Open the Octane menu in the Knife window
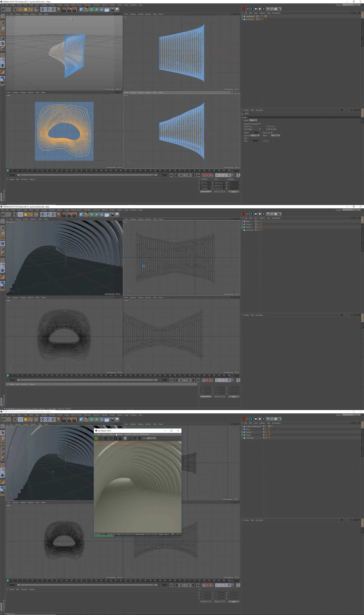Image resolution: width=364 pixels, height=615 pixels. click(119, 5)
